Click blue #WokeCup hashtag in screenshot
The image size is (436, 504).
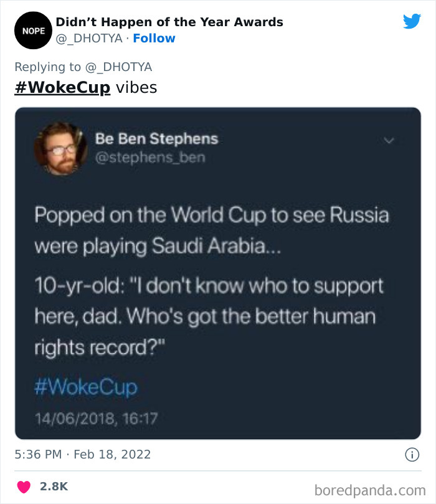coord(86,387)
